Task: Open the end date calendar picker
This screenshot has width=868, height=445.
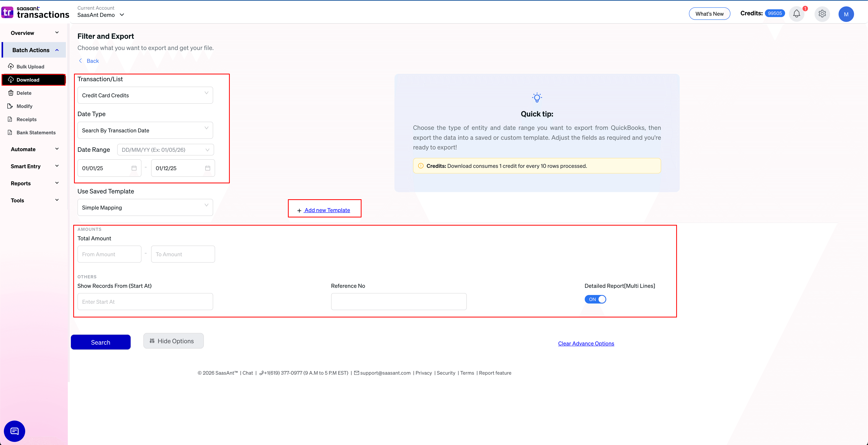Action: pos(208,168)
